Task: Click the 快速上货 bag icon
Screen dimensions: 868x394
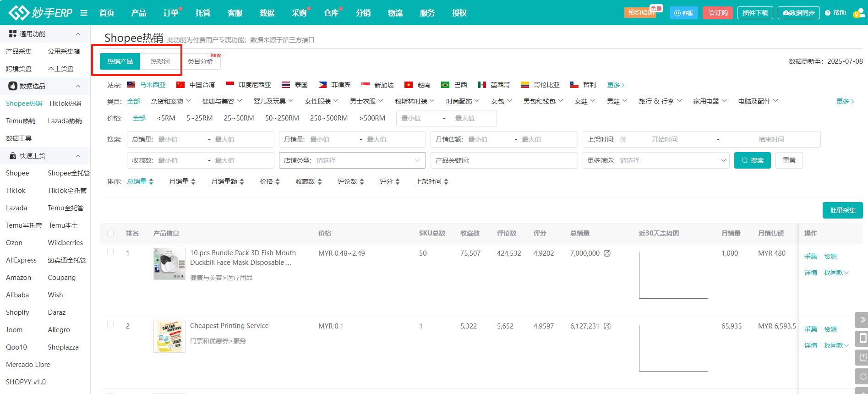Action: click(13, 156)
